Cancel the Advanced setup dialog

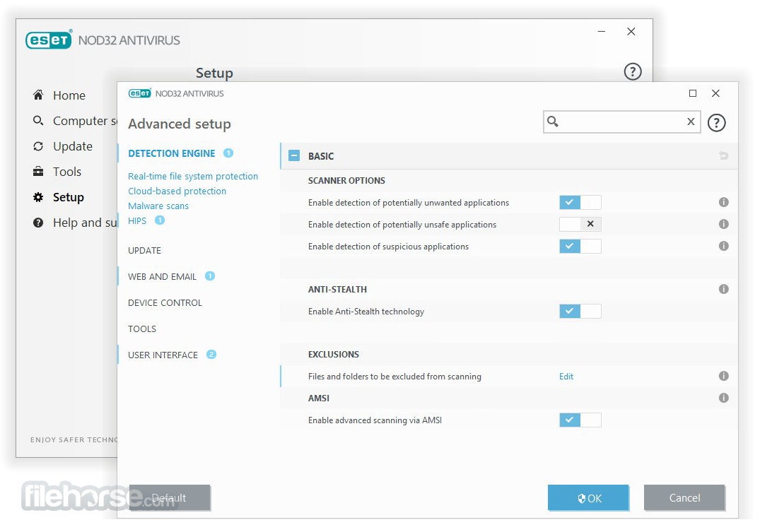pyautogui.click(x=684, y=497)
